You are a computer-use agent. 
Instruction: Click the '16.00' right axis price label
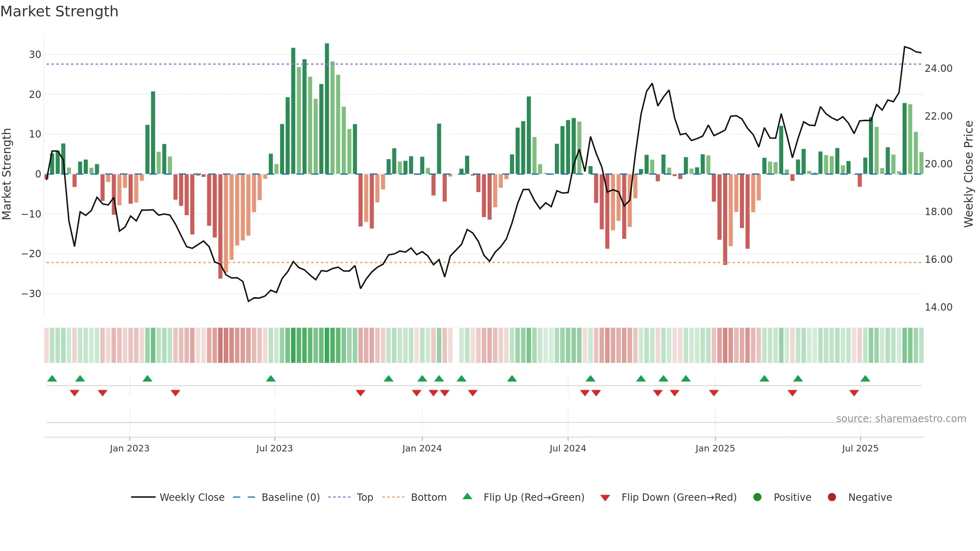[x=938, y=260]
